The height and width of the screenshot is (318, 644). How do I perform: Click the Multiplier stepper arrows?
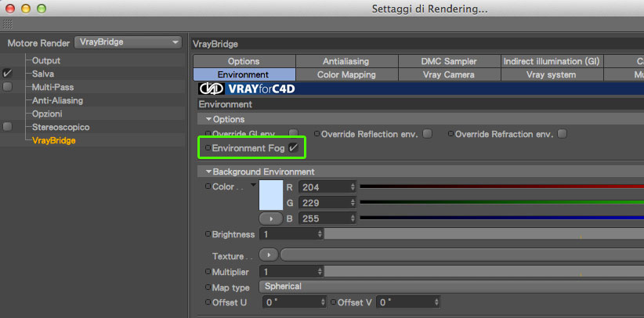pos(320,272)
